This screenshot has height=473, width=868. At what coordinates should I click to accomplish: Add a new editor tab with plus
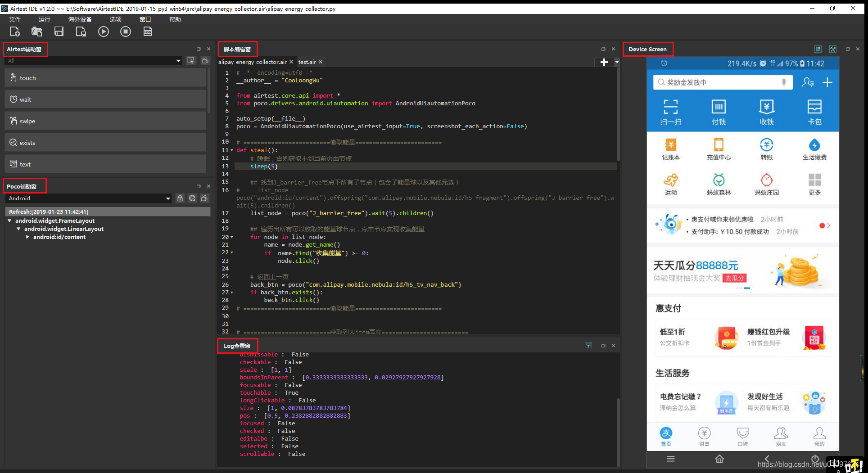(x=604, y=62)
